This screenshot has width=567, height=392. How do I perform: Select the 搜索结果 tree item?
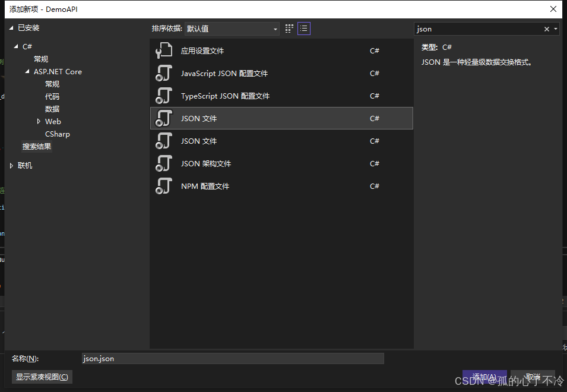(37, 147)
